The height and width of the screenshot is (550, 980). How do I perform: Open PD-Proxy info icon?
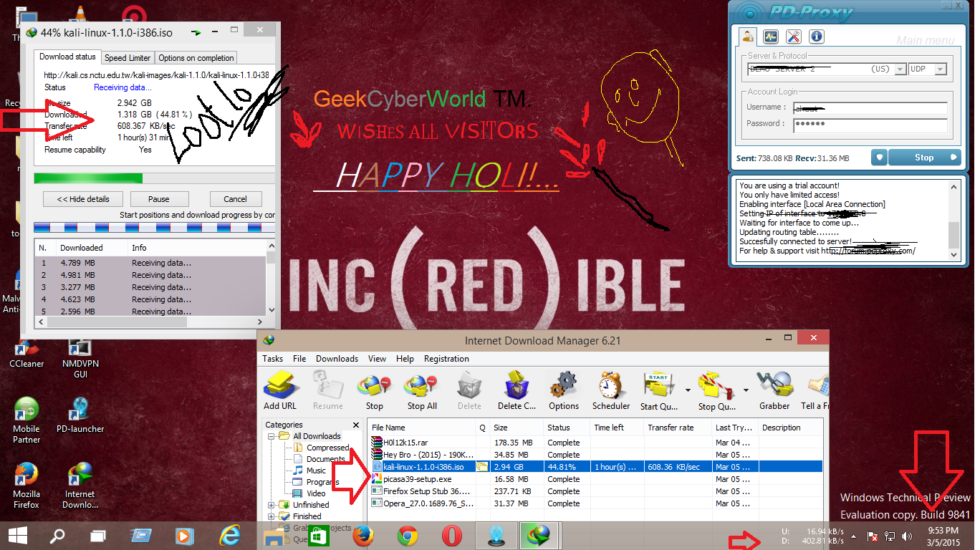click(x=816, y=37)
